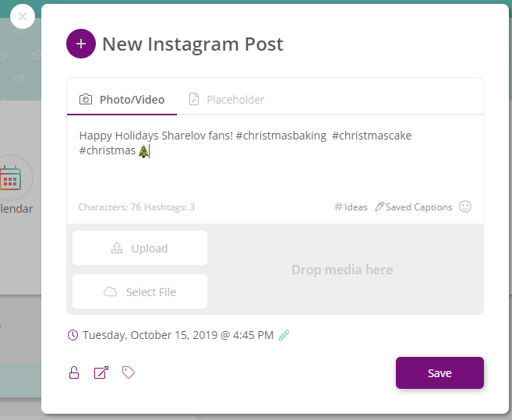Click the Drop media here area
The height and width of the screenshot is (420, 512).
[342, 270]
